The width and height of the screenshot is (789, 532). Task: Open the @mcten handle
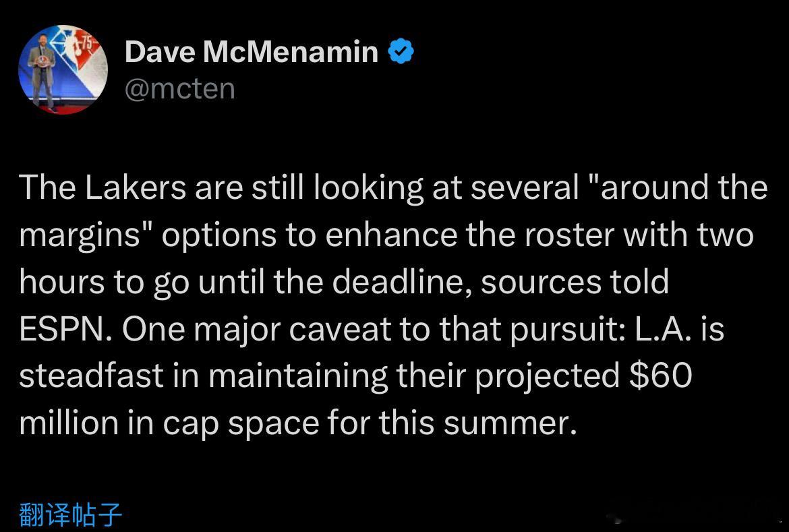[x=180, y=88]
